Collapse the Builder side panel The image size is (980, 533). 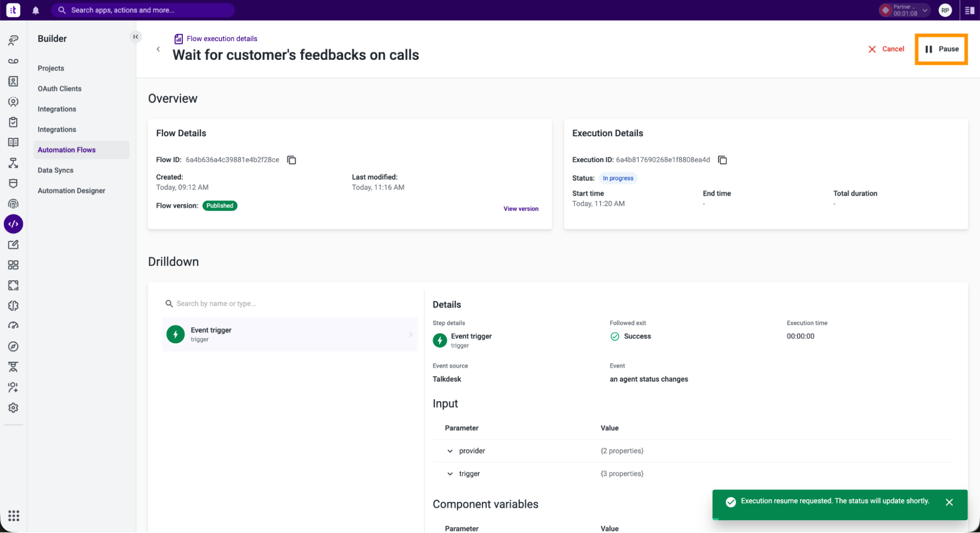tap(136, 37)
